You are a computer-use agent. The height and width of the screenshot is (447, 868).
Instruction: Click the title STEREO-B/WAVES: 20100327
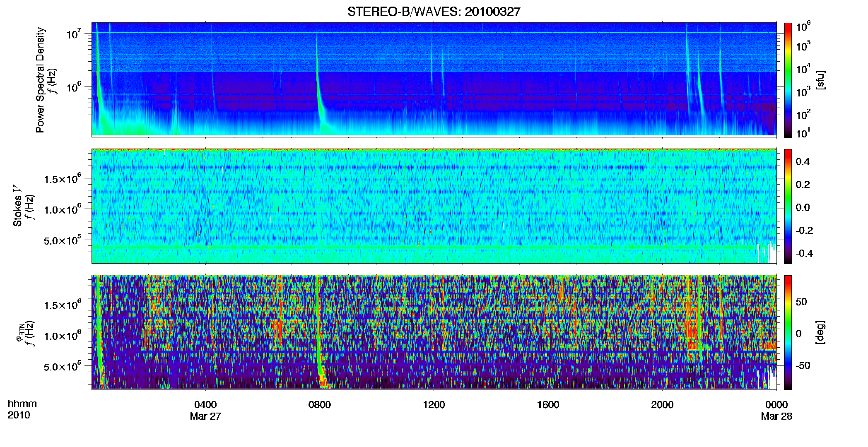click(x=434, y=12)
